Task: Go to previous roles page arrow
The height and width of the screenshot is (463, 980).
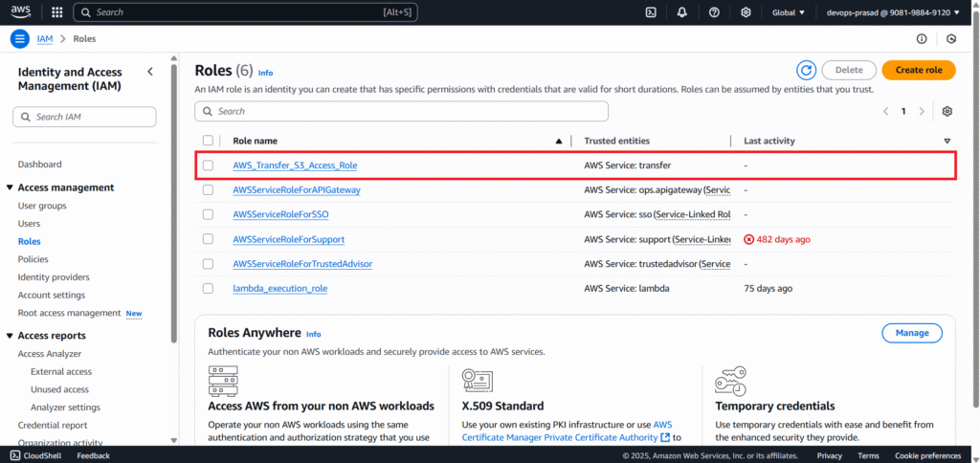Action: (885, 111)
